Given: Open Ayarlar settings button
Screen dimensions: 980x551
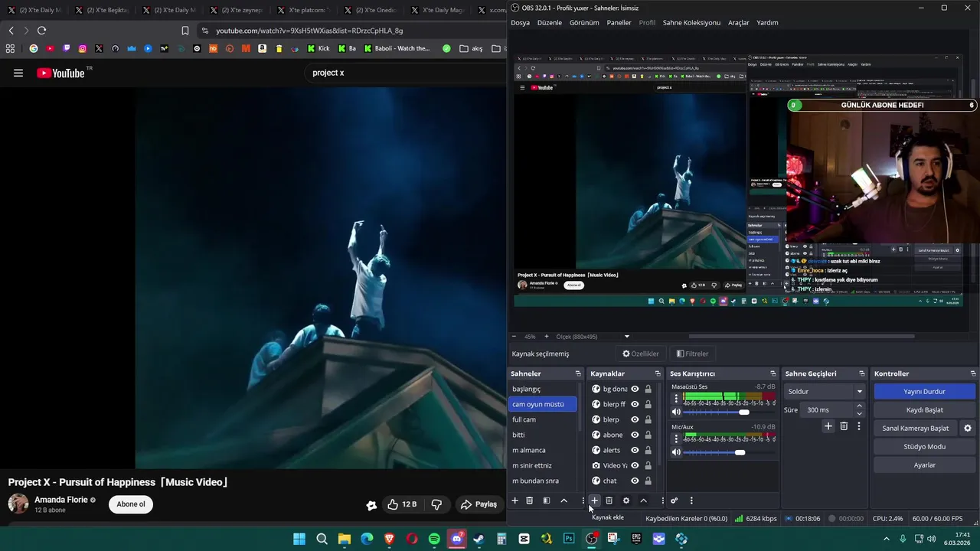Looking at the screenshot, I should tap(924, 465).
